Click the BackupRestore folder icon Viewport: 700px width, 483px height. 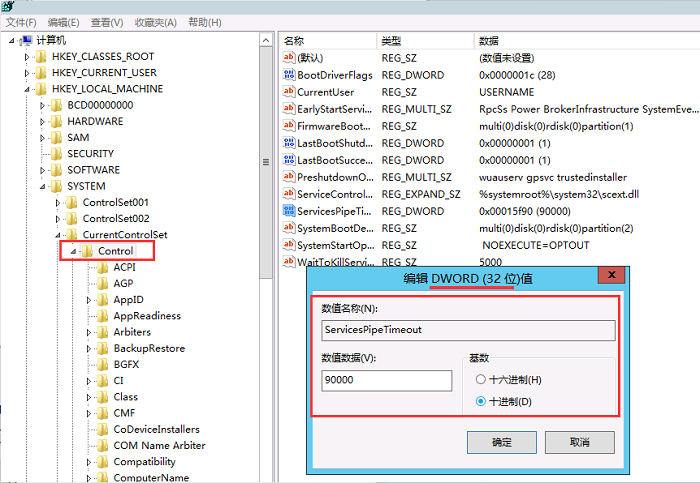(102, 348)
